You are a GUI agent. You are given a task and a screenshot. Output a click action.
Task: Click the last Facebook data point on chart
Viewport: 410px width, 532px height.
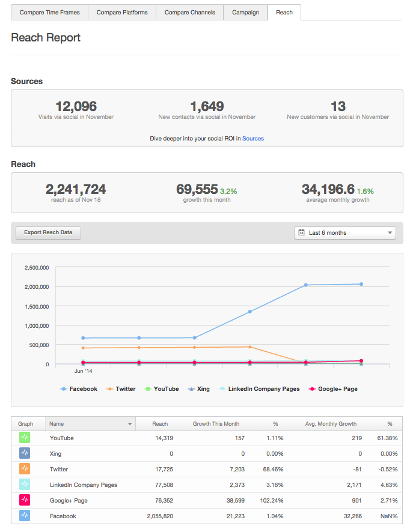(361, 284)
